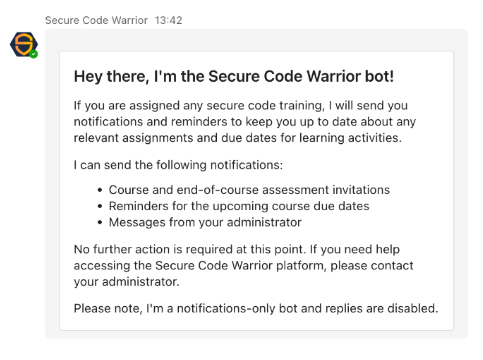Screen dimensions: 483x360
Task: Click the 13:42 message timestamp
Action: click(168, 20)
